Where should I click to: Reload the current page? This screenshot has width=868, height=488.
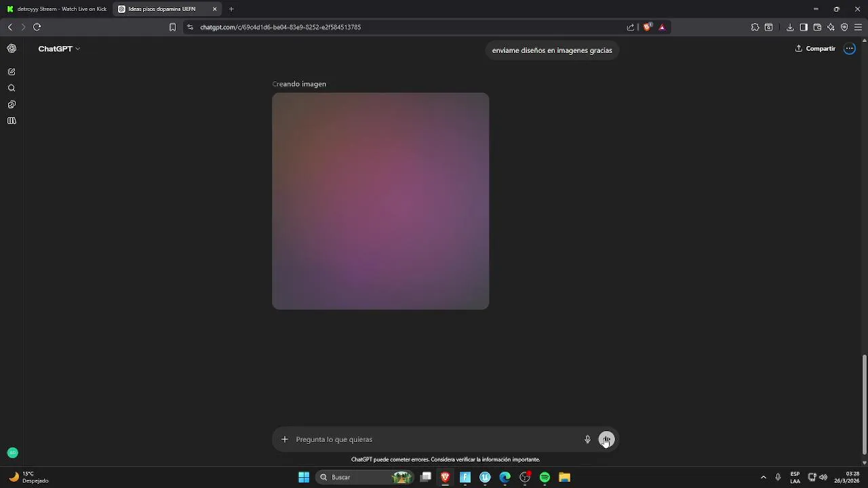click(x=37, y=27)
